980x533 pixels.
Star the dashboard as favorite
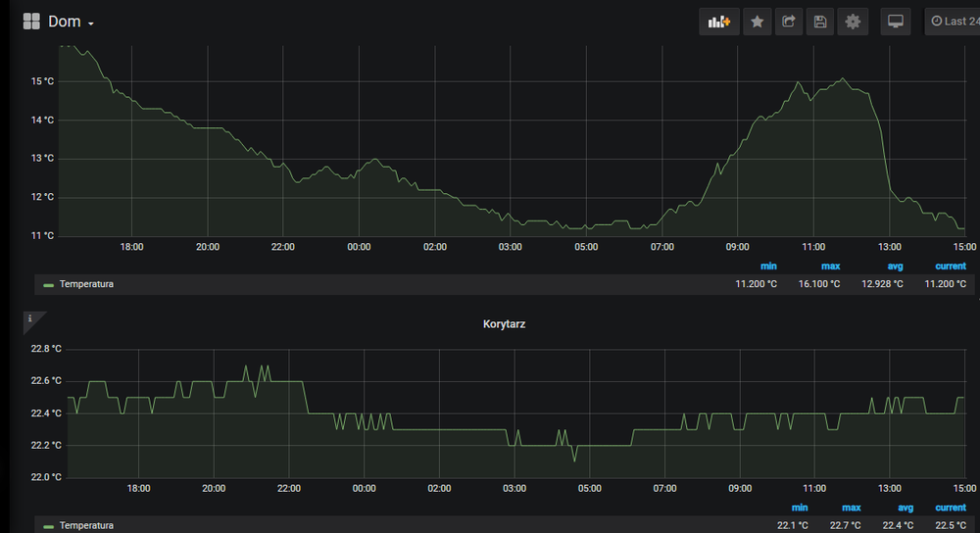(757, 22)
